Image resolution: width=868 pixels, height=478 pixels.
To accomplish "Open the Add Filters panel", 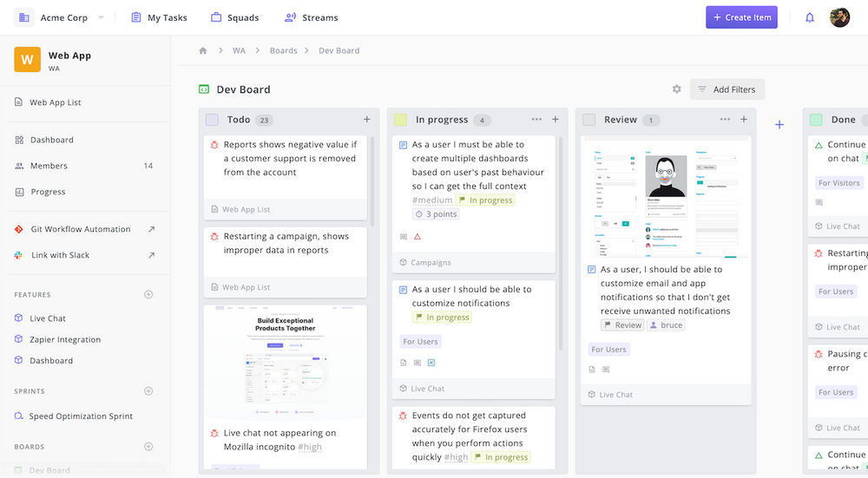I will (727, 89).
